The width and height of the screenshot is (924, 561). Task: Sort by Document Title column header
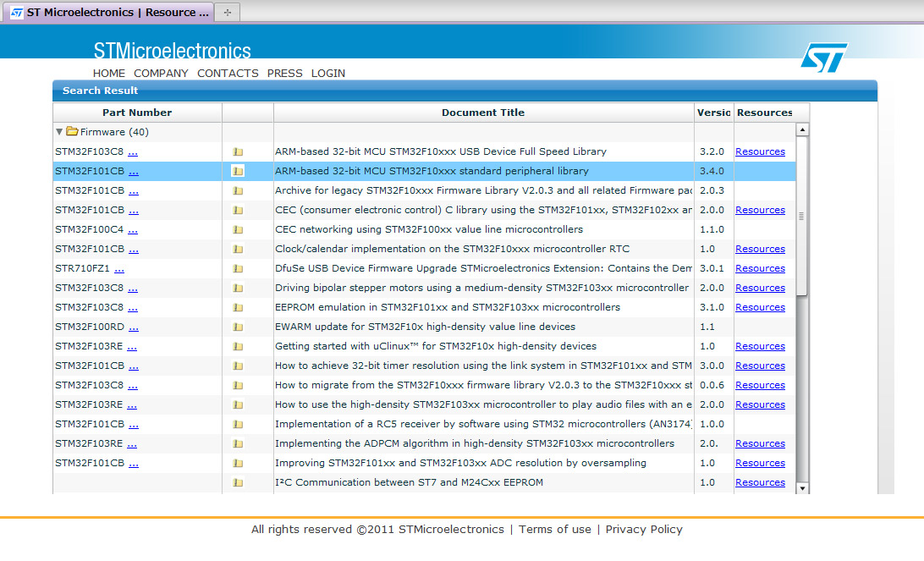(483, 113)
